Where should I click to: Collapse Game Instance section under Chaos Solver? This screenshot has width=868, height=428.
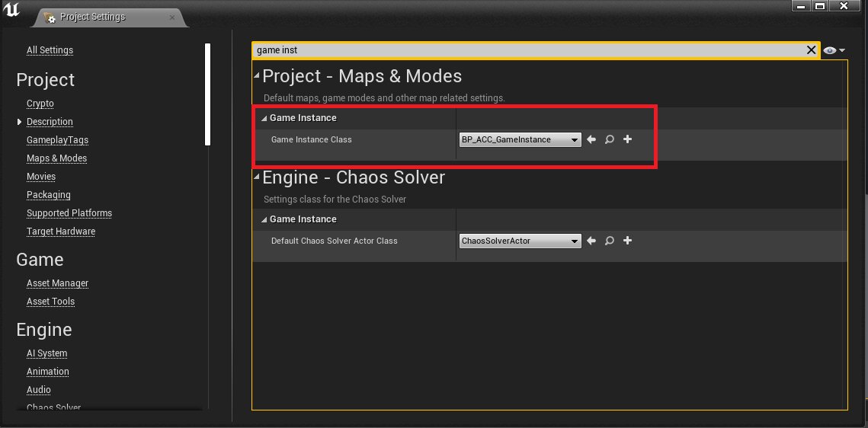[264, 219]
